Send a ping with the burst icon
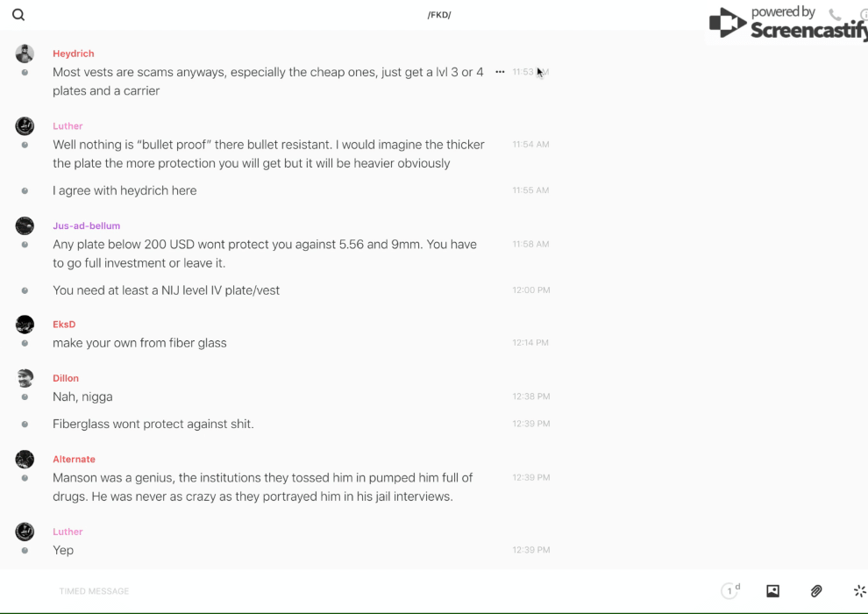 point(859,591)
